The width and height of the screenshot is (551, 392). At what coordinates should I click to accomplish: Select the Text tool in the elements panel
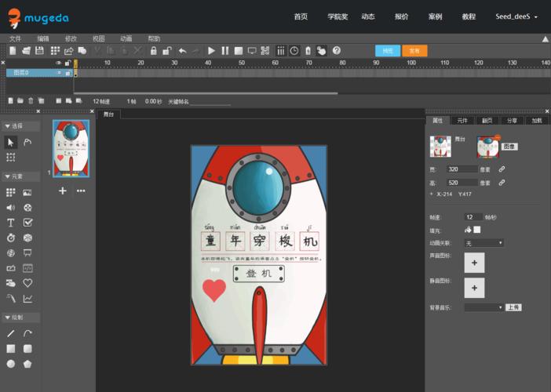11,223
